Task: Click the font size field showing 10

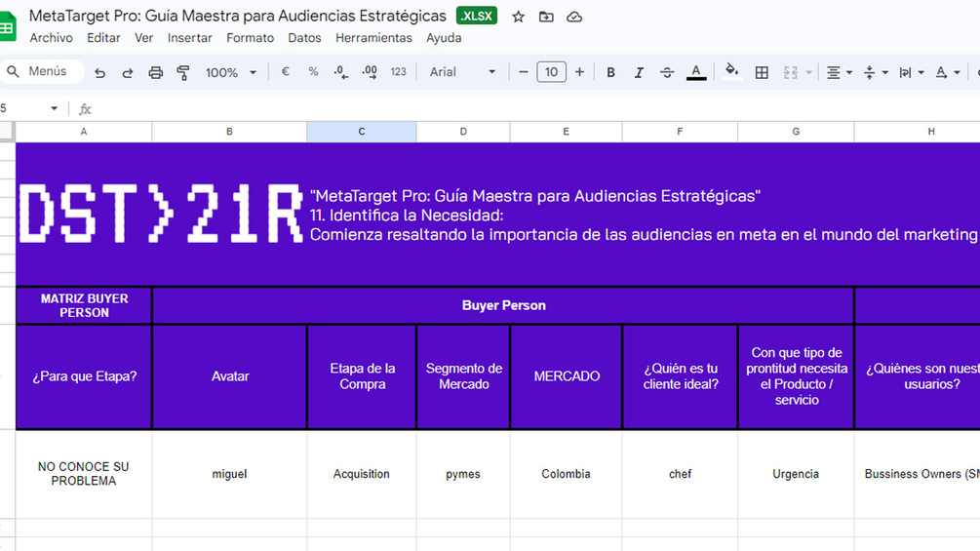Action: pyautogui.click(x=551, y=72)
